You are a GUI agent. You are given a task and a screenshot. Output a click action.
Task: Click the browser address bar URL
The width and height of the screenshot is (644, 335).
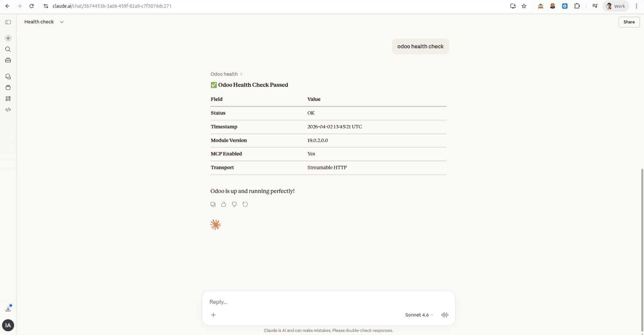click(112, 6)
